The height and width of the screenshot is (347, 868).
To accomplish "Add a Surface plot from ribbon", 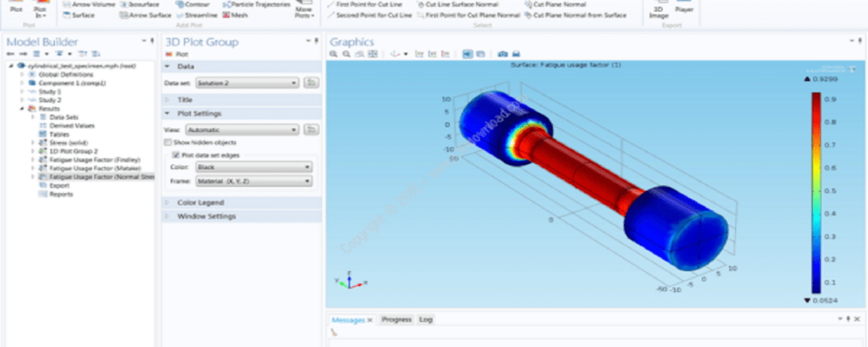I will pos(79,14).
